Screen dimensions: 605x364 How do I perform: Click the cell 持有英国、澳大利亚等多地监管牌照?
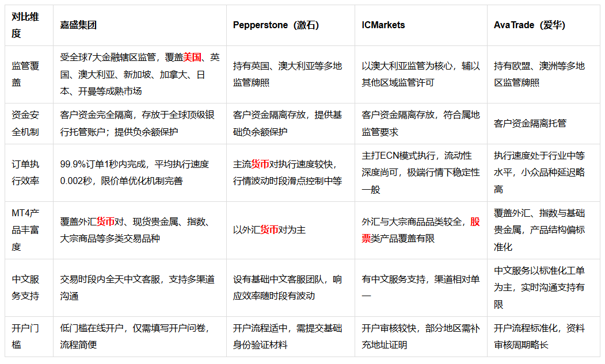point(291,74)
